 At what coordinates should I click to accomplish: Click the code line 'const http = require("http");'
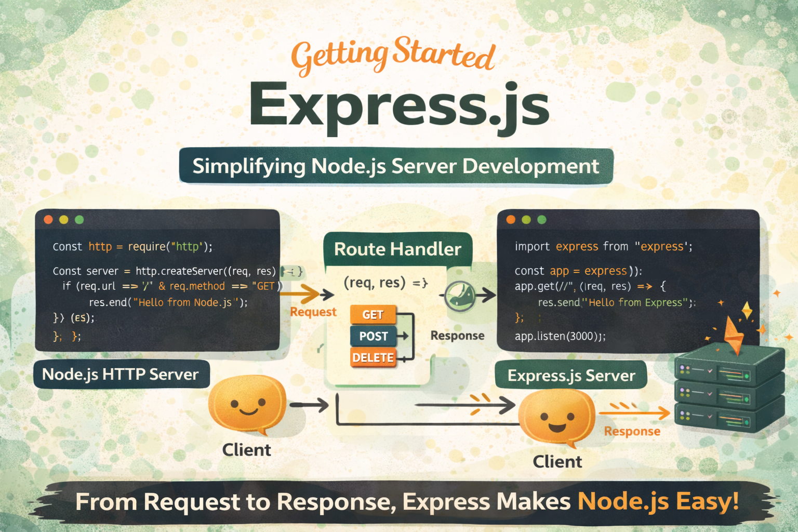point(132,246)
